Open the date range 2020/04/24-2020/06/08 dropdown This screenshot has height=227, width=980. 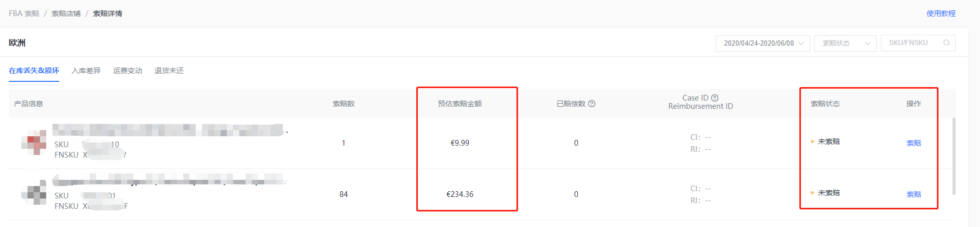[763, 43]
